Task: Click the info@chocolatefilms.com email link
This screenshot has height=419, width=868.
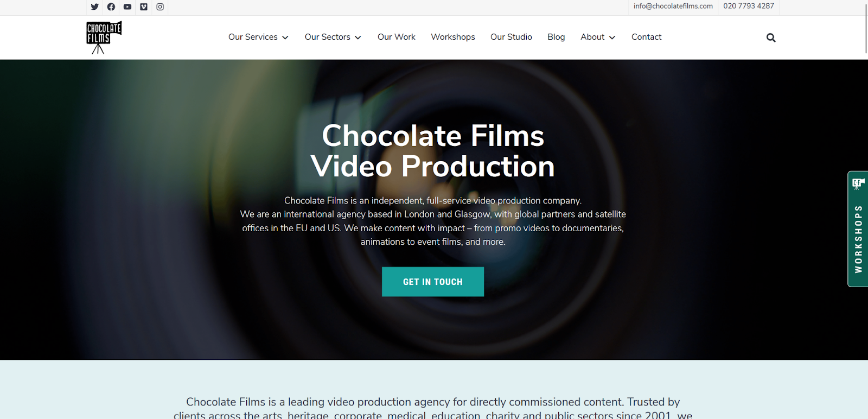Action: [673, 6]
